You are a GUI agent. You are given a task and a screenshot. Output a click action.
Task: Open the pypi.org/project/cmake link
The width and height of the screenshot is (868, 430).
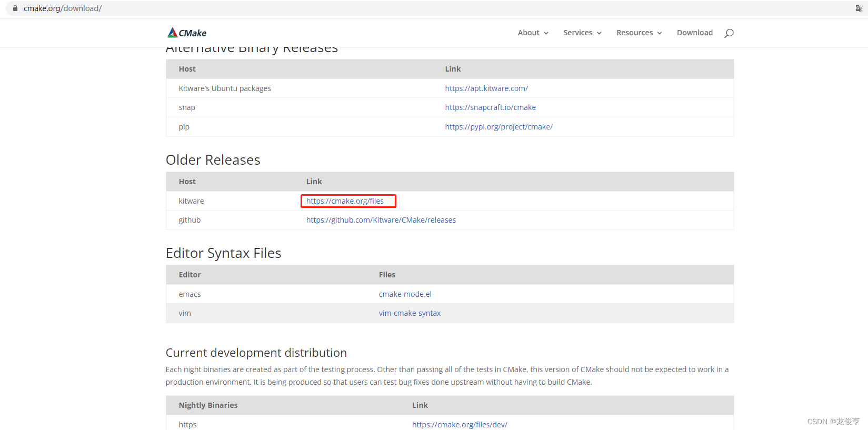tap(498, 127)
